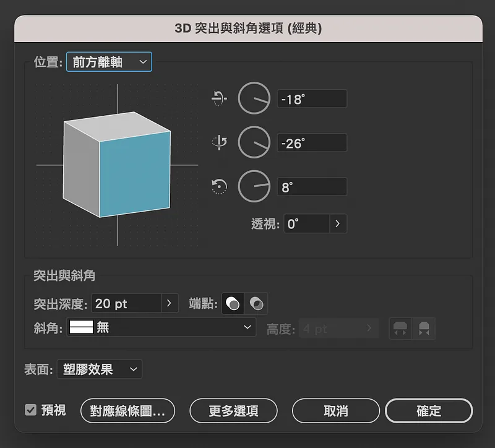Adjust the Y-axis rotation dial showing -26°
The height and width of the screenshot is (448, 495).
click(254, 142)
